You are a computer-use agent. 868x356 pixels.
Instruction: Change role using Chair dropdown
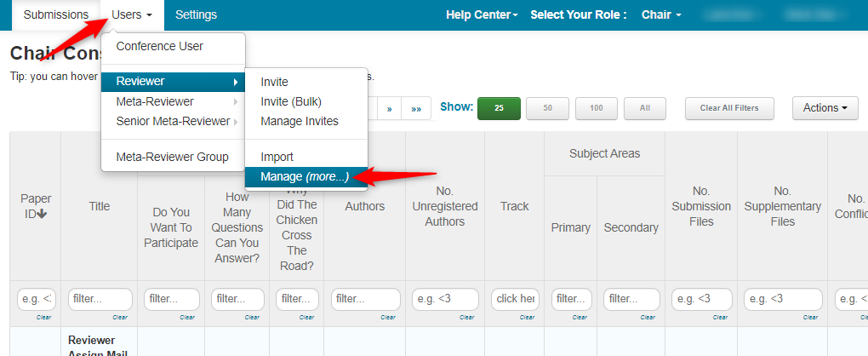pos(661,15)
